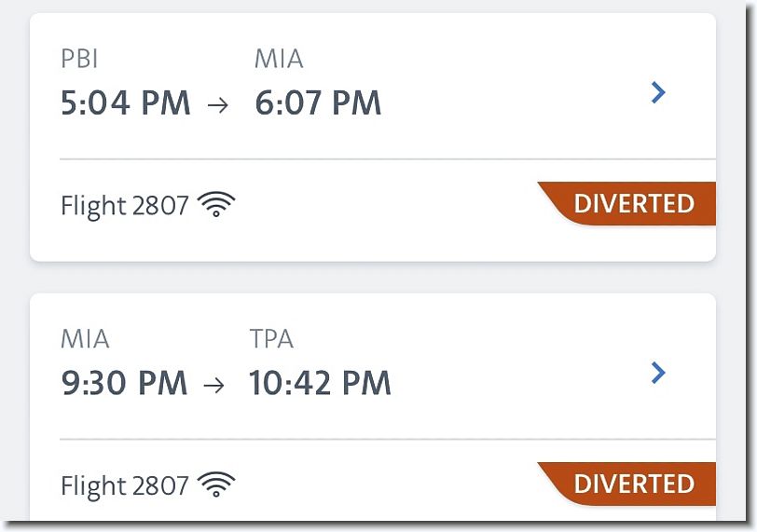Viewport: 757px width, 532px height.
Task: Select MIA arrival code on first card
Action: click(x=279, y=59)
